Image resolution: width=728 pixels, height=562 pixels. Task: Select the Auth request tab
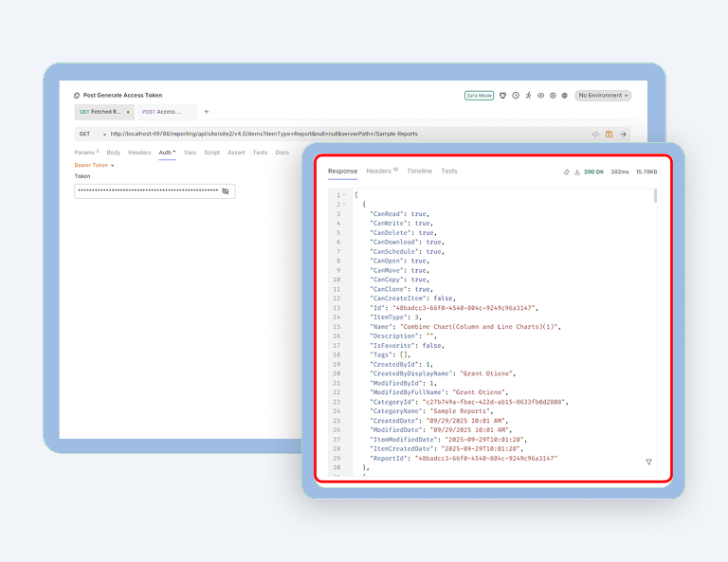click(x=167, y=153)
